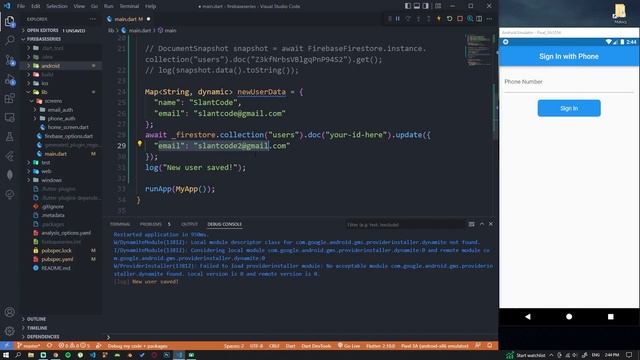Pause the debug session
640x360 pixels.
tap(398, 19)
